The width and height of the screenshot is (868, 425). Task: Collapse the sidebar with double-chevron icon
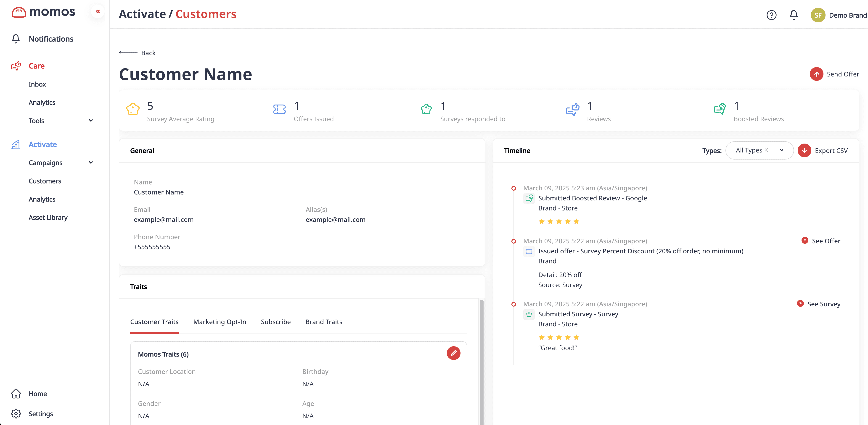point(98,11)
